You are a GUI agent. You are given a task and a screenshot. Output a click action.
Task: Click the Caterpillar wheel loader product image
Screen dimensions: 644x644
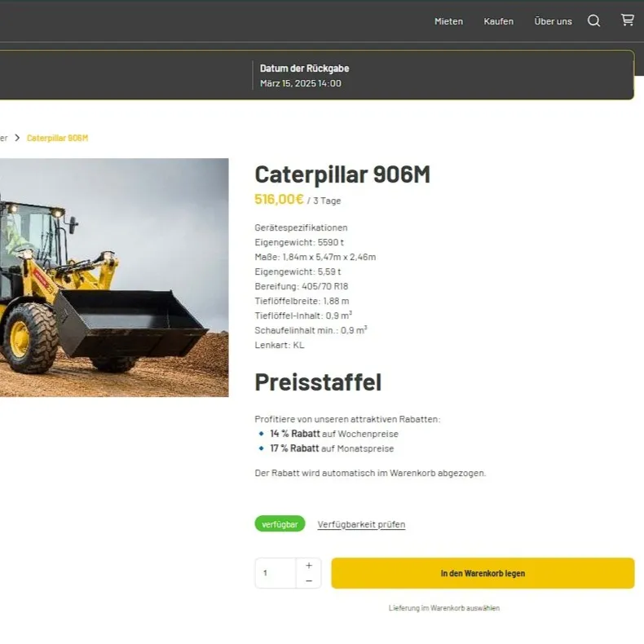click(114, 277)
